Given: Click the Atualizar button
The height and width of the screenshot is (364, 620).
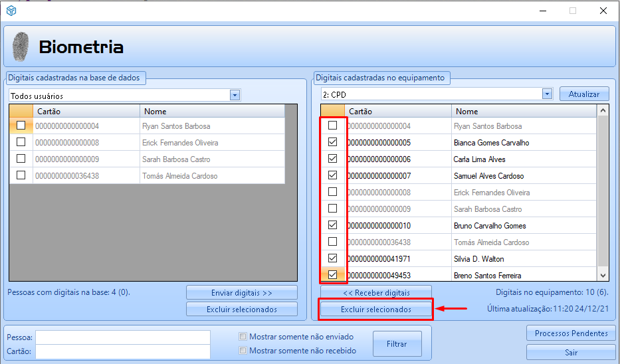Looking at the screenshot, I should (583, 94).
